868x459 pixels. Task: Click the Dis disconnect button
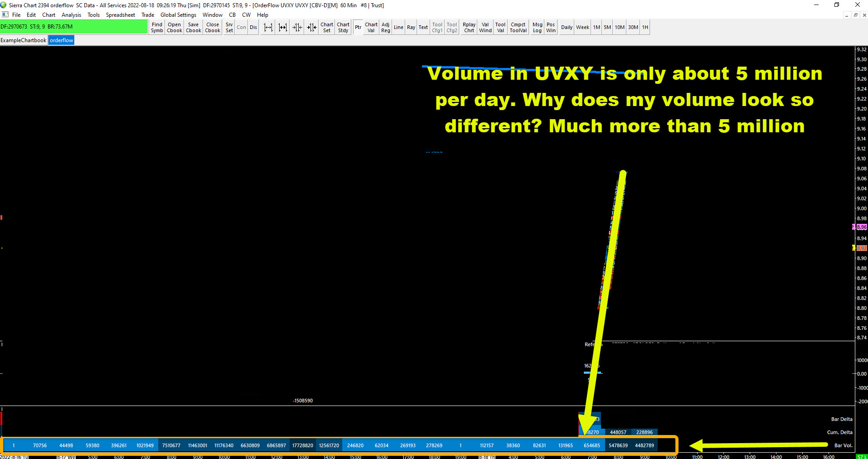click(x=253, y=28)
